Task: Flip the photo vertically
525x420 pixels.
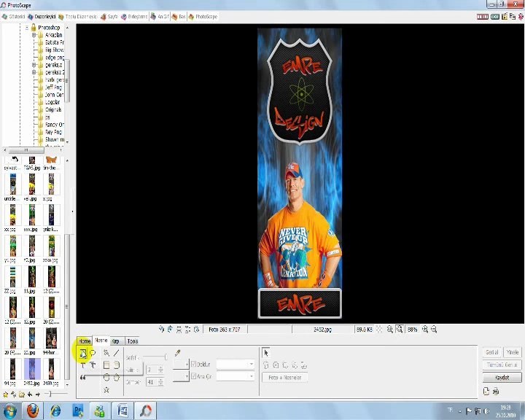Action: tap(187, 330)
